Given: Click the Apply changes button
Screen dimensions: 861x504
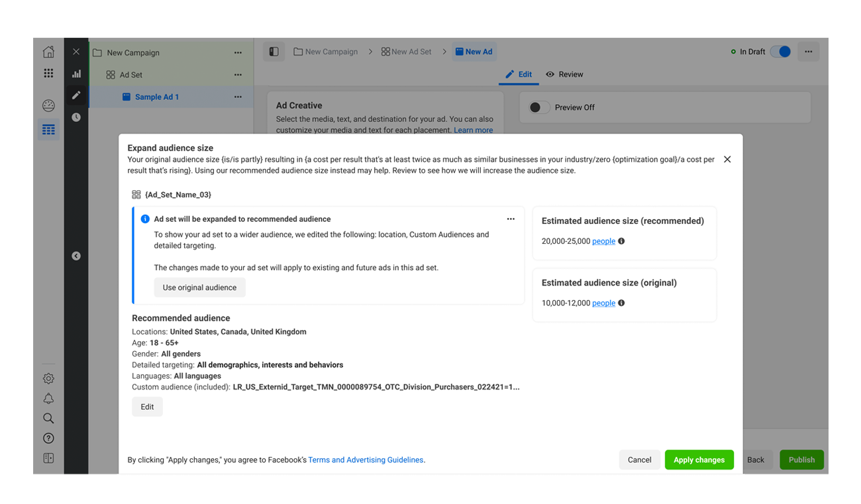Looking at the screenshot, I should click(699, 460).
